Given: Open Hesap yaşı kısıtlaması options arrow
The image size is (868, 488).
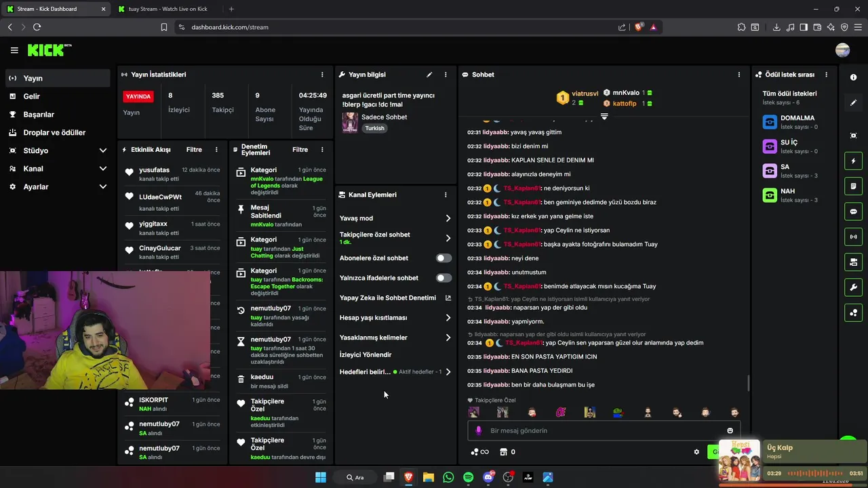Looking at the screenshot, I should coord(448,318).
